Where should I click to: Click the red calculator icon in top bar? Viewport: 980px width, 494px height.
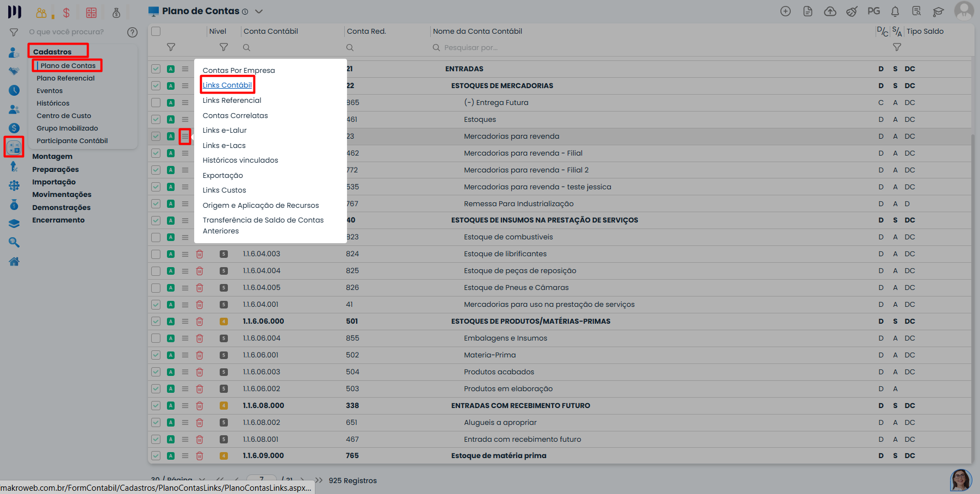pos(91,13)
